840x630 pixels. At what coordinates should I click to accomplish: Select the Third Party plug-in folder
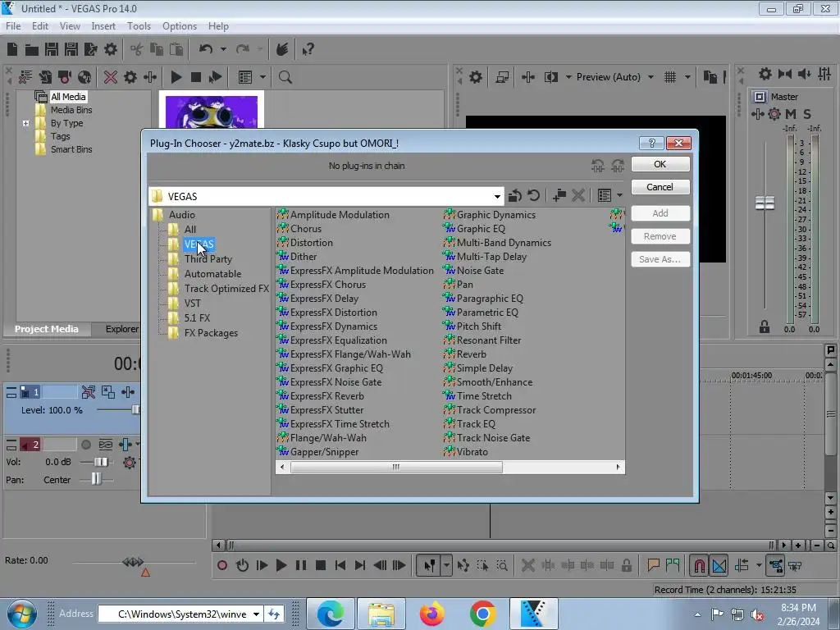point(208,259)
